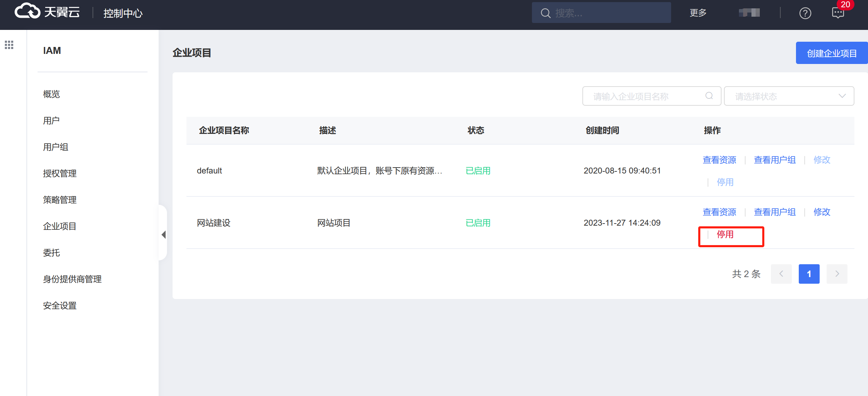Open 用户组 in the sidebar
Screen dimensions: 868x396
pyautogui.click(x=56, y=147)
